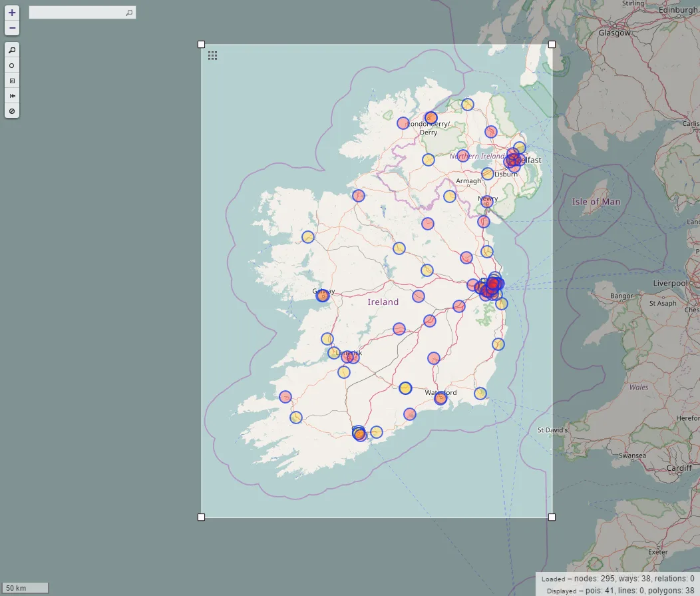Click the locate-me circle tool
The image size is (700, 596).
pyautogui.click(x=12, y=66)
